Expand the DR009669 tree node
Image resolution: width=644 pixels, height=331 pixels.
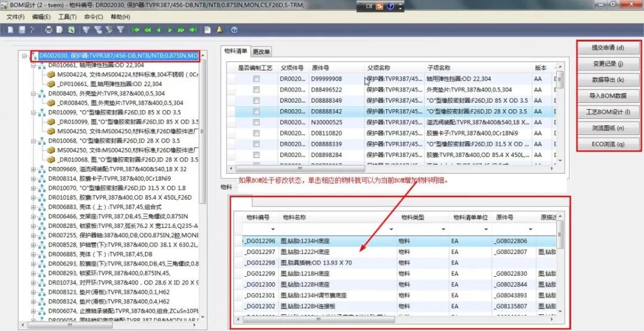tap(33, 169)
